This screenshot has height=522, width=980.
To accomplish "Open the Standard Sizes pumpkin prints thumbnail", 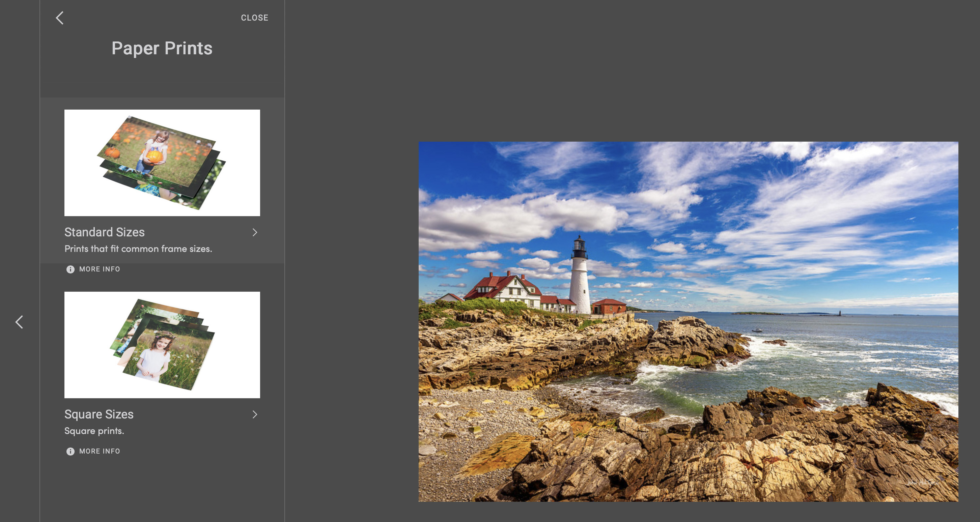I will coord(162,163).
